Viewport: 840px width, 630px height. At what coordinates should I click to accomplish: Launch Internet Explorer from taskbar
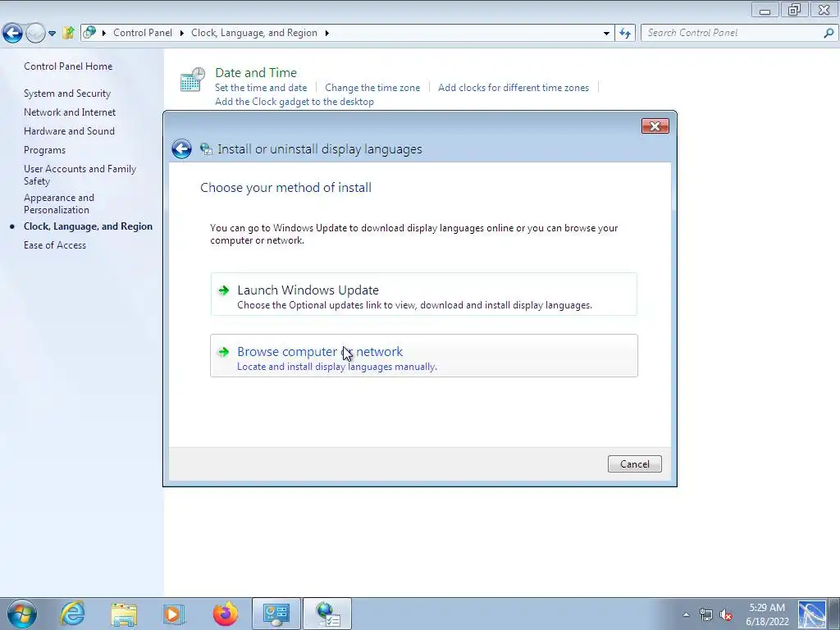(x=72, y=614)
